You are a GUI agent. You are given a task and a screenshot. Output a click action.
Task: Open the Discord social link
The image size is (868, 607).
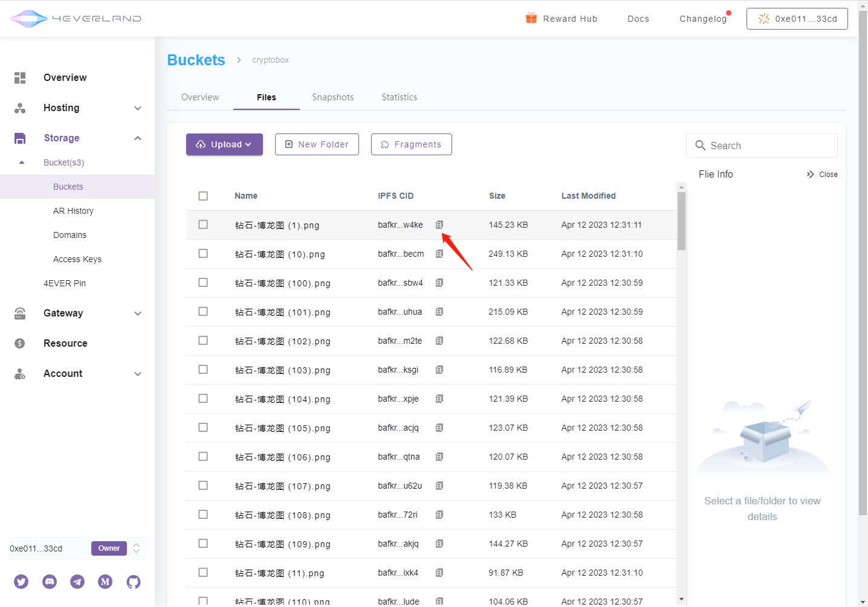(50, 582)
